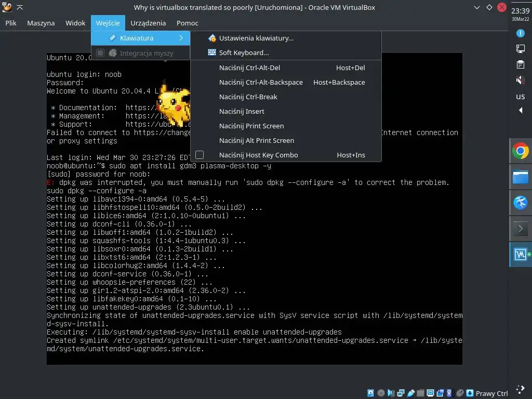Open the audio indicator in VirtualBox status bar
Screen dimensions: 532x399
tap(391, 393)
